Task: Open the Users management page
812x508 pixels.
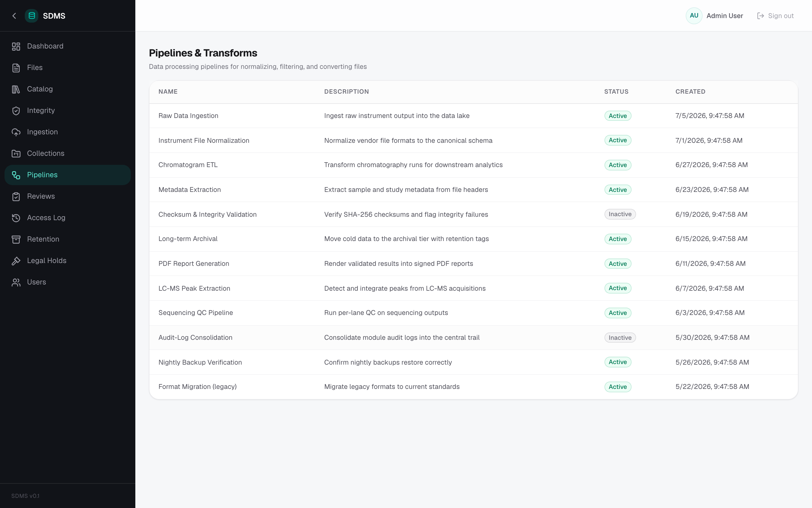Action: coord(67,283)
